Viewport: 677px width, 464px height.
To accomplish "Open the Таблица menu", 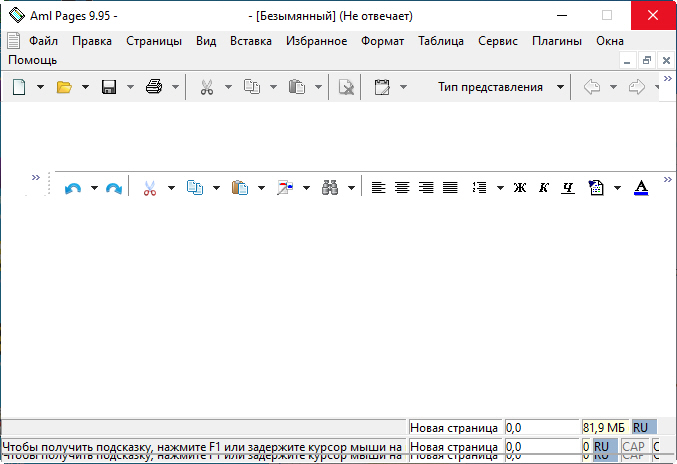I will pos(441,41).
